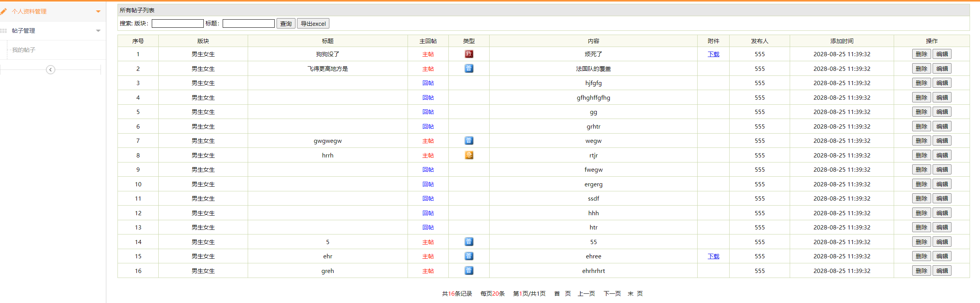Edit the gfhghffgfhg reply

[942, 97]
